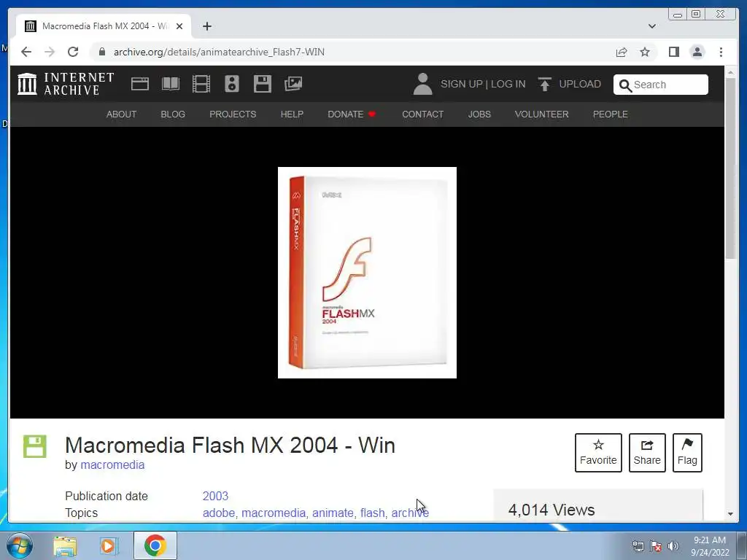Open the CONTACT menu item

(x=422, y=114)
